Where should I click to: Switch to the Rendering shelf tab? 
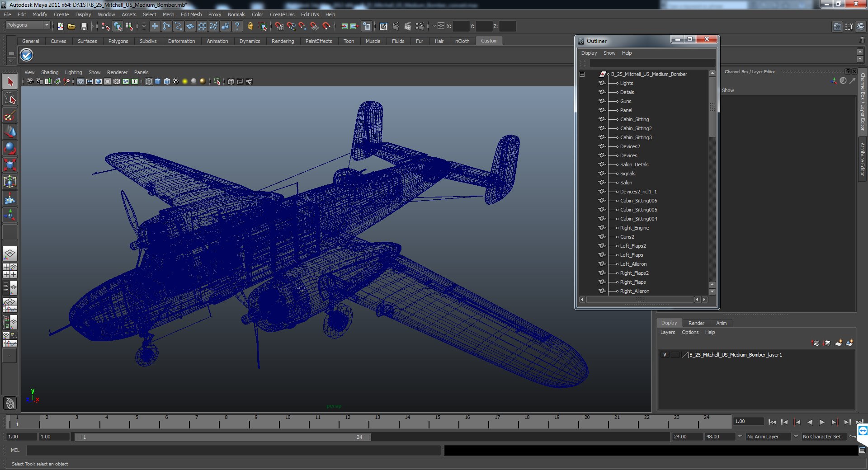pos(283,41)
